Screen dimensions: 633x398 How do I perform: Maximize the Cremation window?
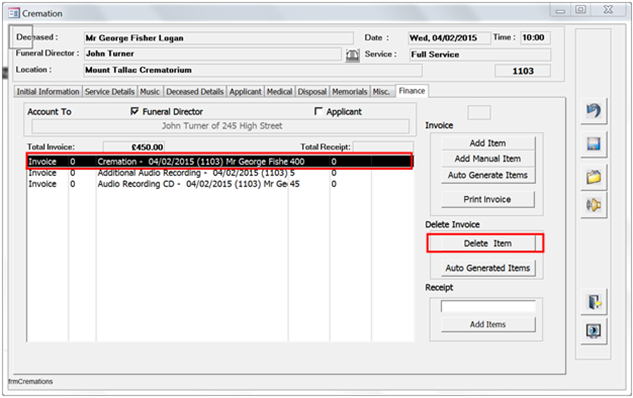click(581, 10)
